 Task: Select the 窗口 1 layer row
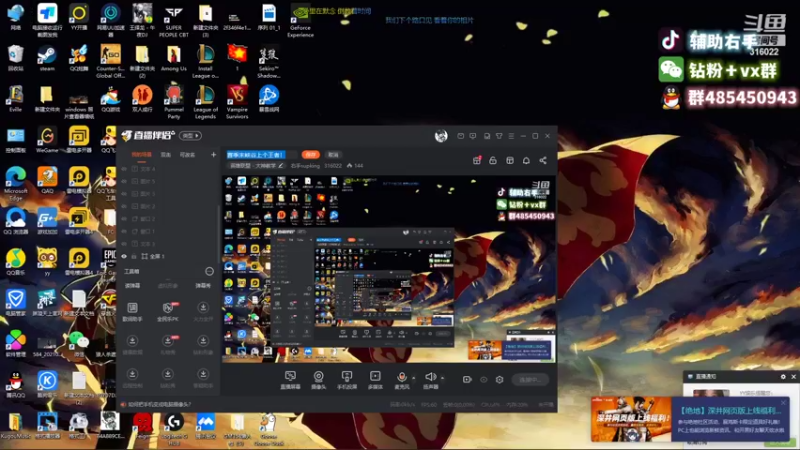click(x=168, y=231)
